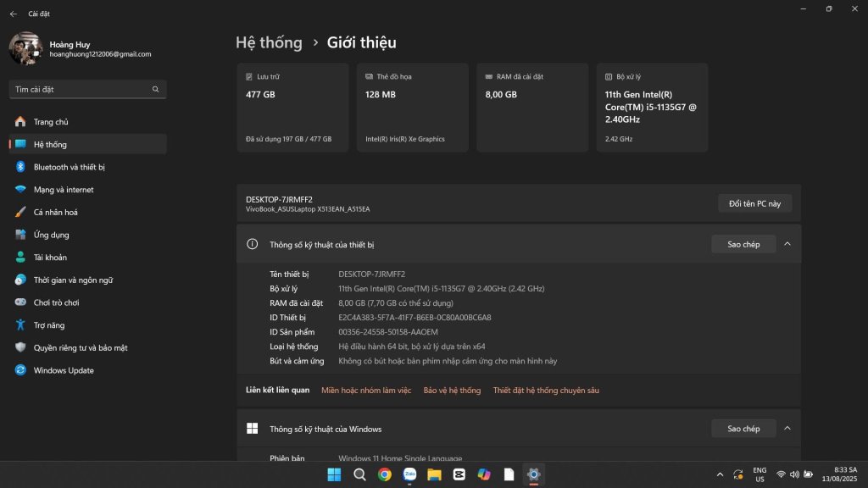Open Hoàng Huy profile avatar
Viewport: 868px width, 488px height.
pos(25,48)
